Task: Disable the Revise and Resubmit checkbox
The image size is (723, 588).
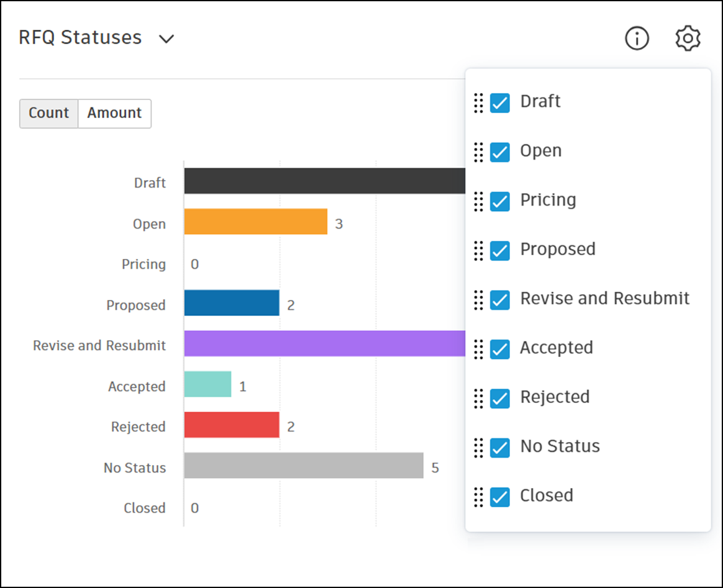Action: point(500,300)
